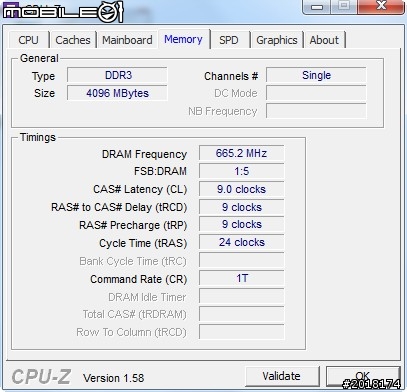Select the 9.0 clocks CAS Latency value
The image size is (407, 392).
(x=242, y=189)
